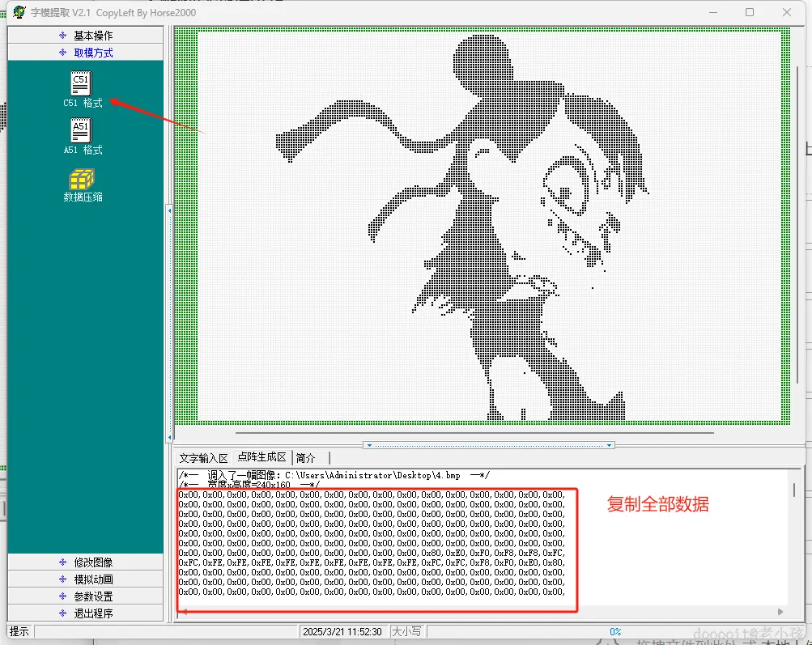Click the lower sidebar collapse arrow on splitter
The width and height of the screenshot is (812, 645).
pyautogui.click(x=169, y=438)
